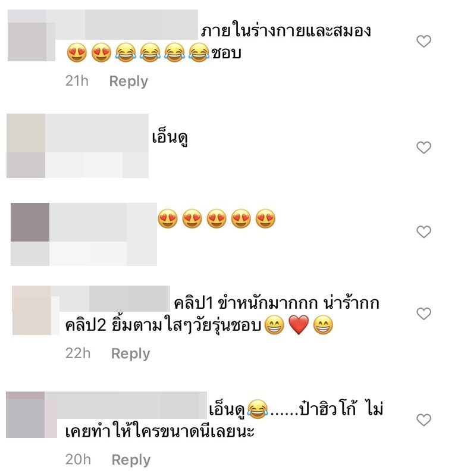This screenshot has height=476, width=458.
Task: Reply to the comment posted 22h ago
Action: [x=130, y=353]
